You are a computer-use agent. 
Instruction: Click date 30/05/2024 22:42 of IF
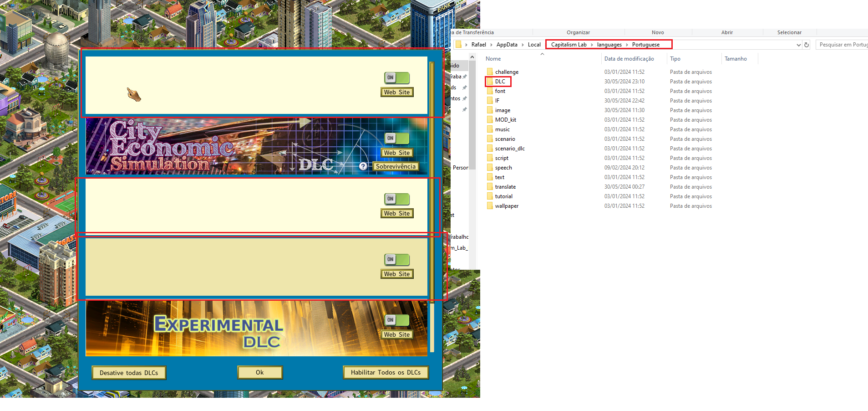tap(624, 101)
